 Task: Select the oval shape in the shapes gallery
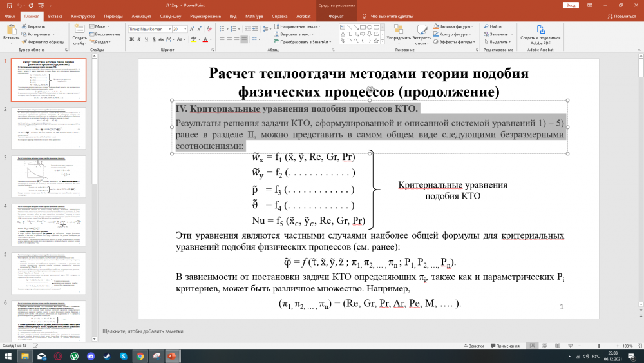[x=369, y=27]
